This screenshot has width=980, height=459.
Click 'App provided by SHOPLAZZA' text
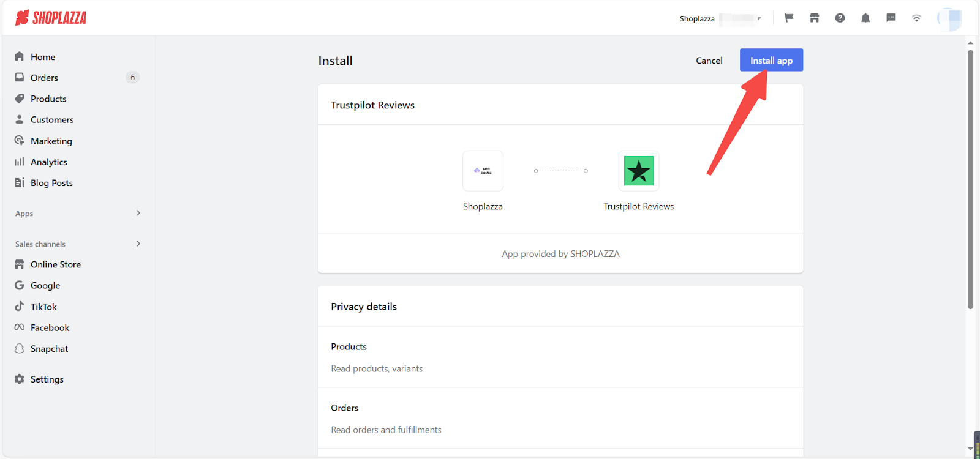coord(560,254)
